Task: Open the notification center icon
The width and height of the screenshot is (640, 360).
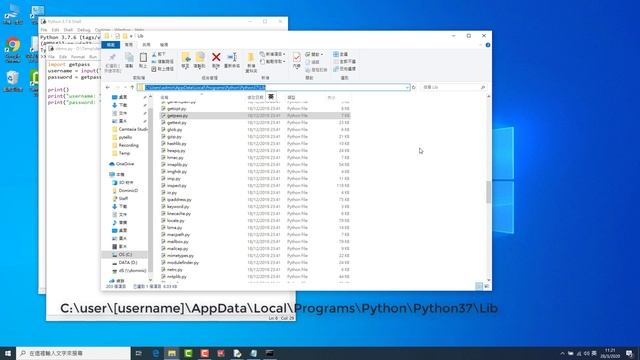Action: coord(629,353)
